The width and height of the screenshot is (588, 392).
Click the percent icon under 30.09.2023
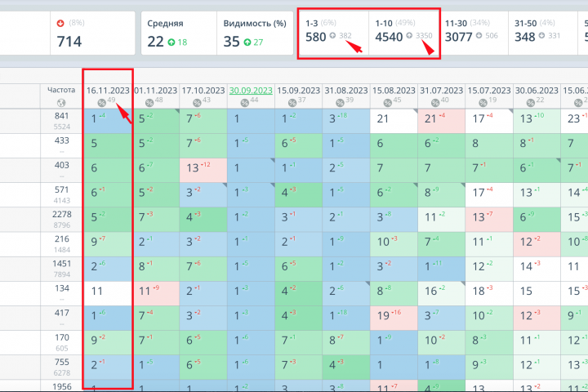[x=244, y=102]
